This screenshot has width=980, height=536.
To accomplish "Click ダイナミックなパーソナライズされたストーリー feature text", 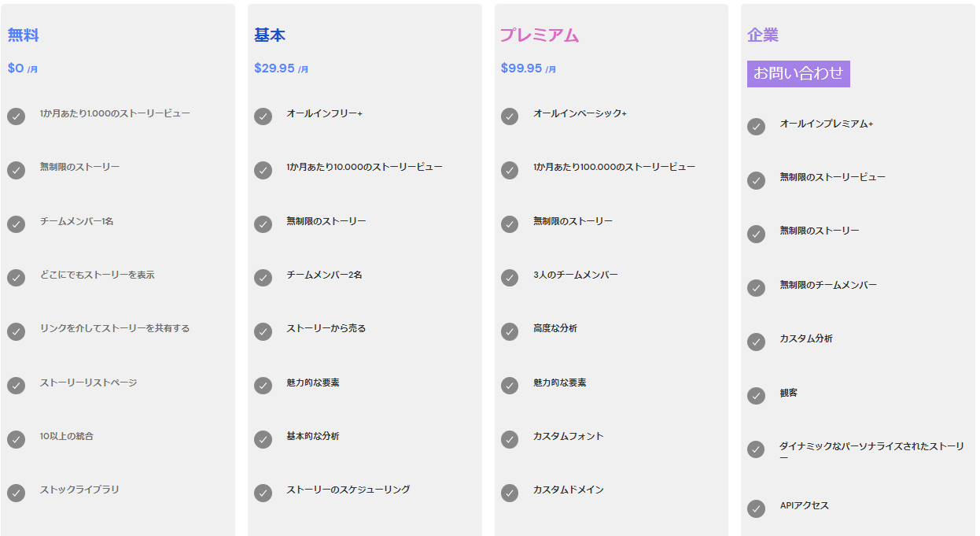I will (x=872, y=451).
